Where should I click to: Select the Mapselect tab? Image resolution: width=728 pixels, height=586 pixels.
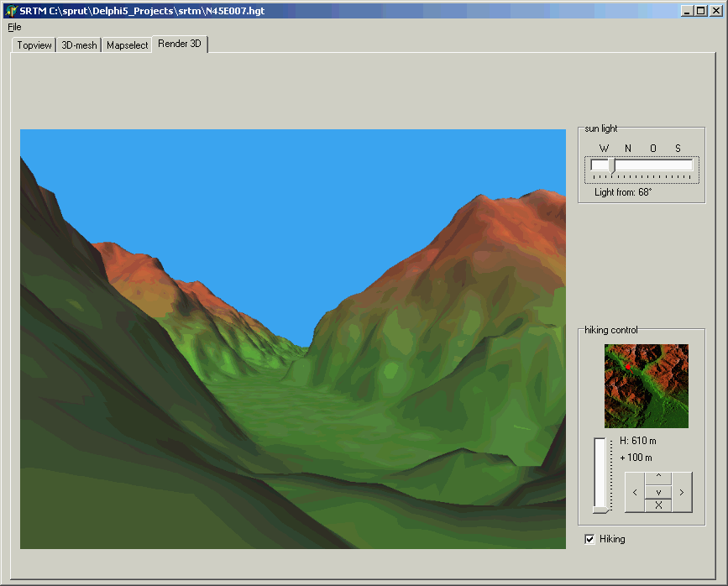click(x=127, y=45)
